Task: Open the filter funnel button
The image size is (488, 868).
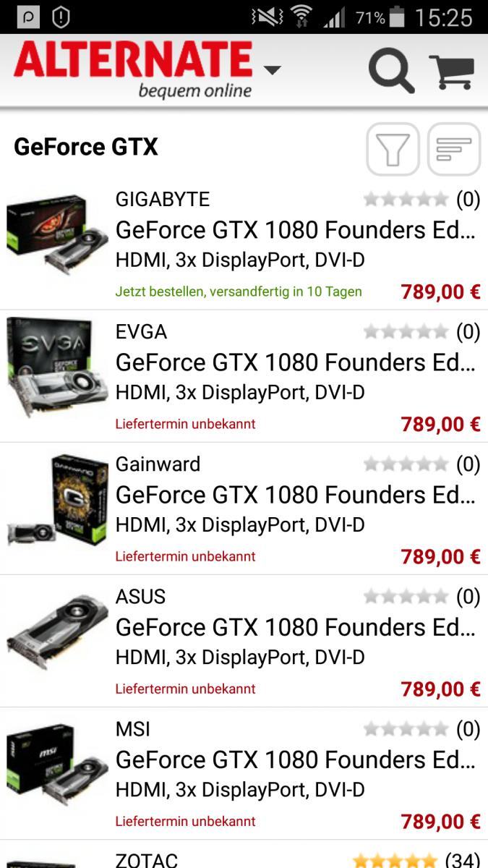Action: (x=393, y=149)
